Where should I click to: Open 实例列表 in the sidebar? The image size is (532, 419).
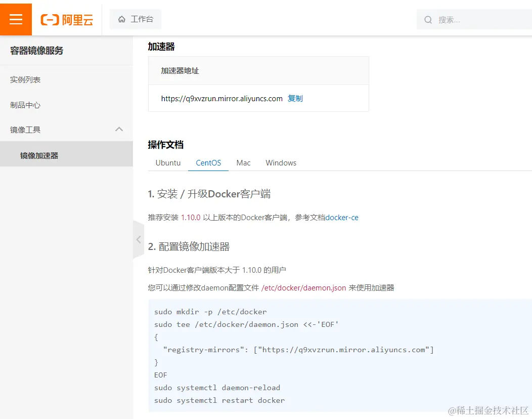point(25,80)
